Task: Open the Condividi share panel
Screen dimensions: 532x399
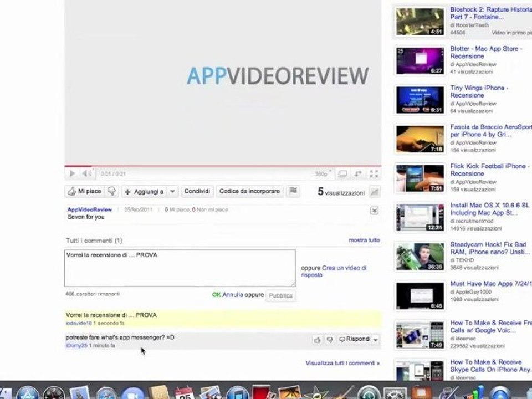Action: [197, 191]
